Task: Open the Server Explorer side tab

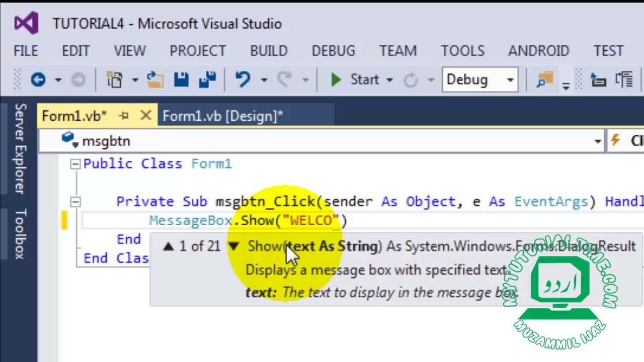Action: coord(20,148)
